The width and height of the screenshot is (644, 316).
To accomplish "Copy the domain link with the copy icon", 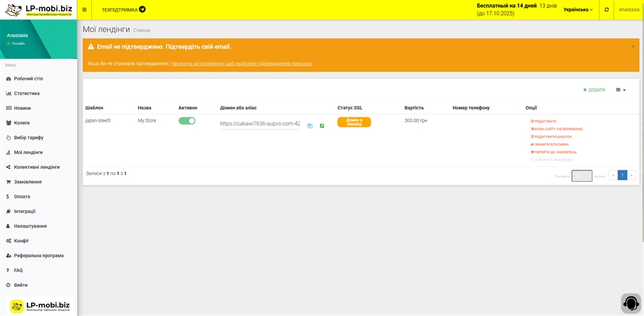I will click(x=310, y=125).
